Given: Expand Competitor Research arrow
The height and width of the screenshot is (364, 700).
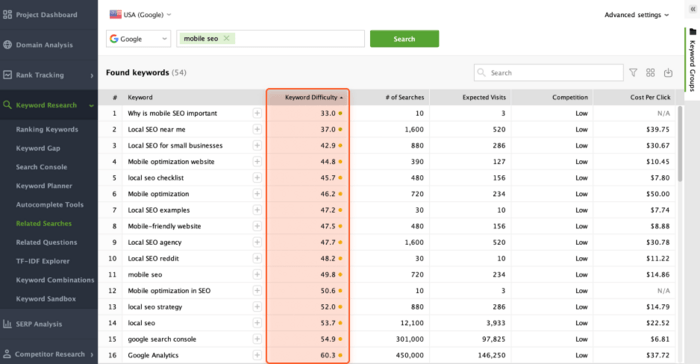Looking at the screenshot, I should (92, 355).
